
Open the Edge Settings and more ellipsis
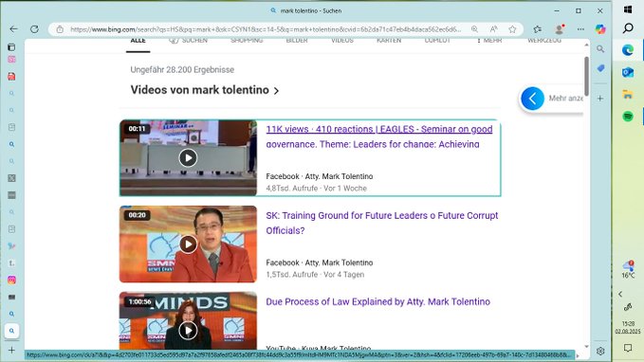click(580, 29)
